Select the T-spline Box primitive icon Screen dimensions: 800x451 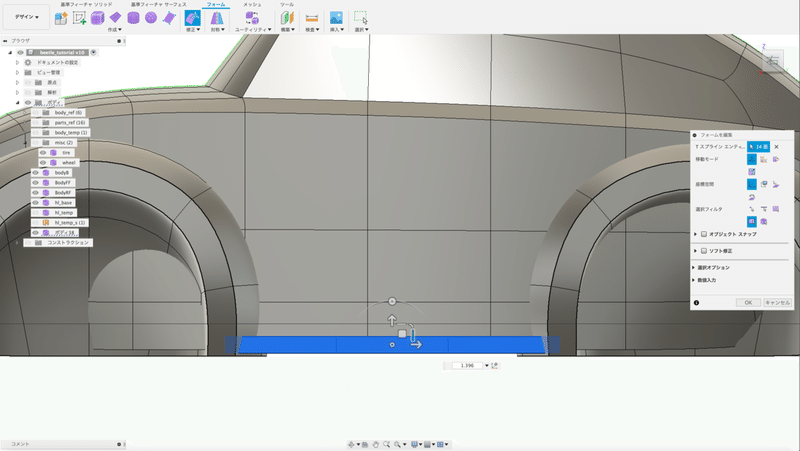[x=97, y=18]
